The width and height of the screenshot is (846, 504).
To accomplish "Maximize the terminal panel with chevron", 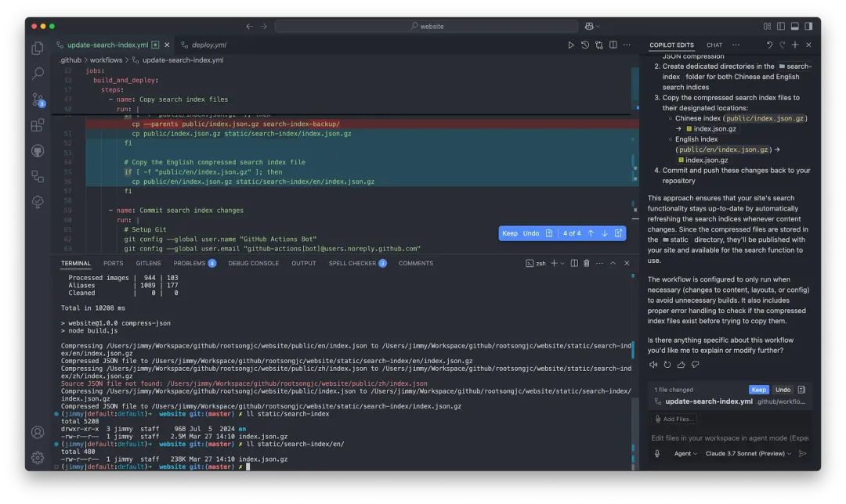I will click(x=613, y=263).
